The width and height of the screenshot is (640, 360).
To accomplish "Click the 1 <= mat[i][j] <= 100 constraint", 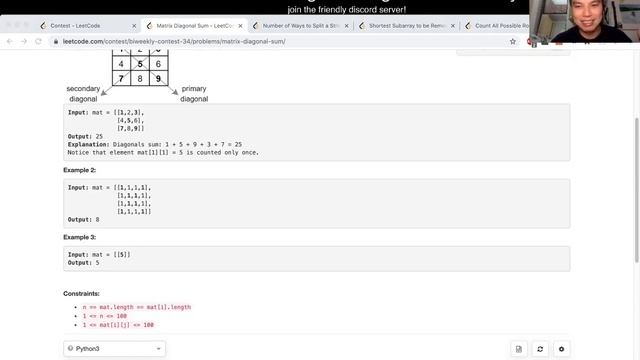I will click(x=118, y=325).
